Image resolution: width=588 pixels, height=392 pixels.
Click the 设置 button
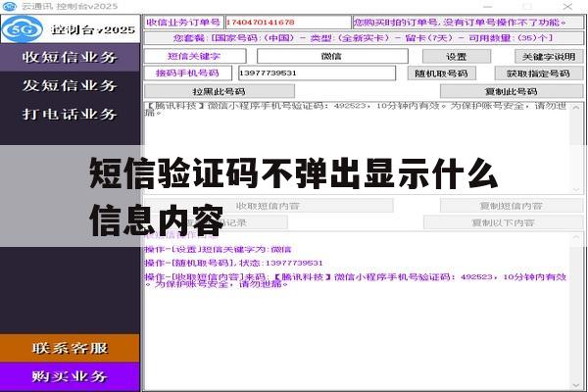pos(457,57)
